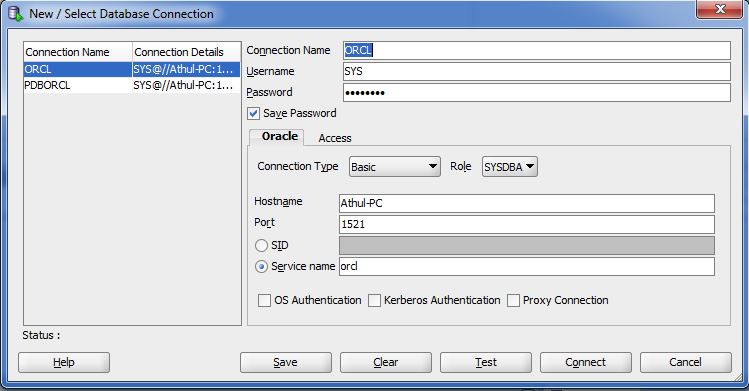Click the Connection Name column header
The image size is (749, 391).
click(x=78, y=52)
